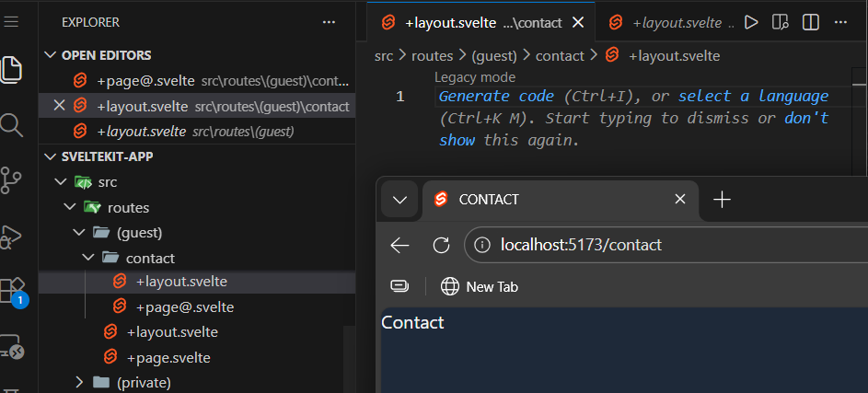Viewport: 868px width, 393px height.
Task: Click the EXPLORER panel title
Action: 90,23
